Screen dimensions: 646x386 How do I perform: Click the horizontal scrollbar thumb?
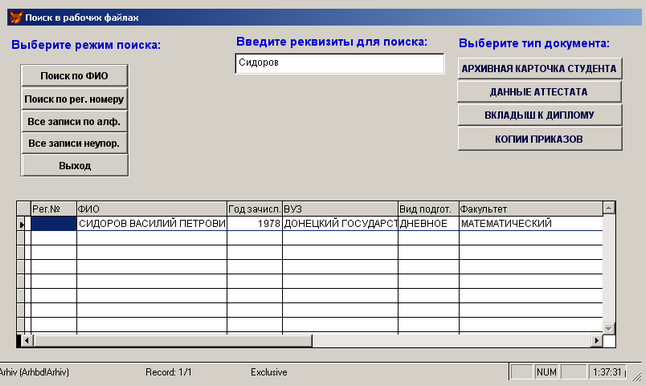(173, 341)
